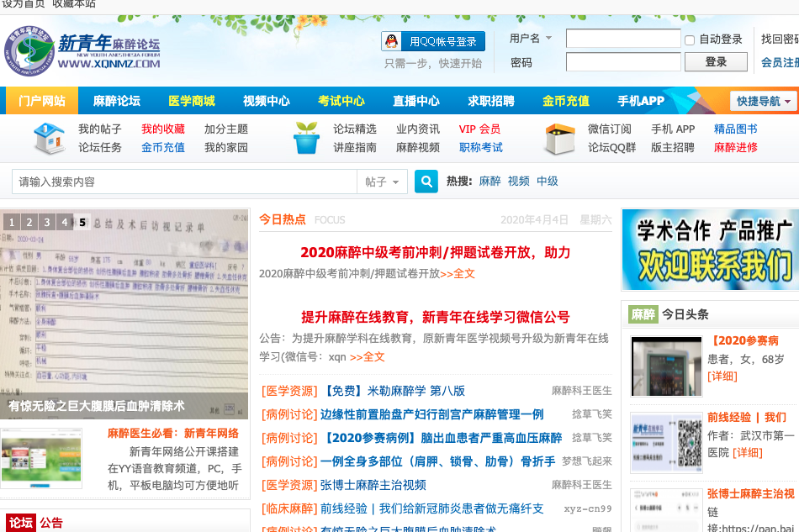This screenshot has height=532, width=799.
Task: Open 论坛任务 quick link
Action: click(100, 148)
